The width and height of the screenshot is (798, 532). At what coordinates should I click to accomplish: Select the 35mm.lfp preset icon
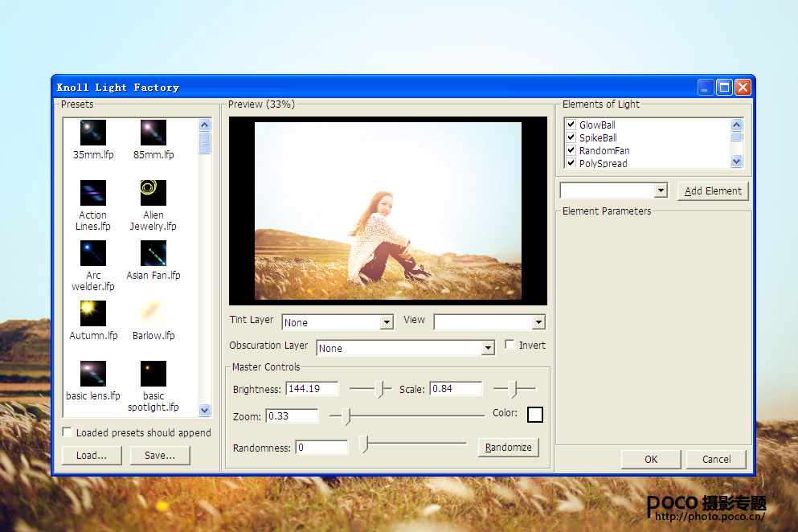[93, 133]
